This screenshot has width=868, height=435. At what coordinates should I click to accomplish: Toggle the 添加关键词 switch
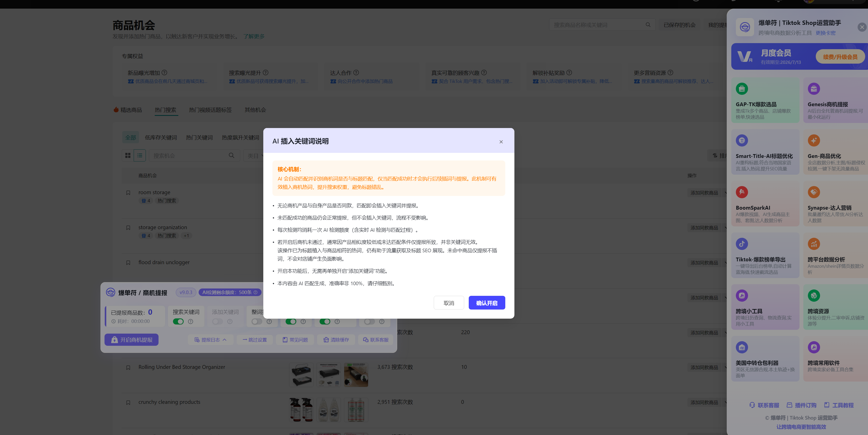(218, 321)
